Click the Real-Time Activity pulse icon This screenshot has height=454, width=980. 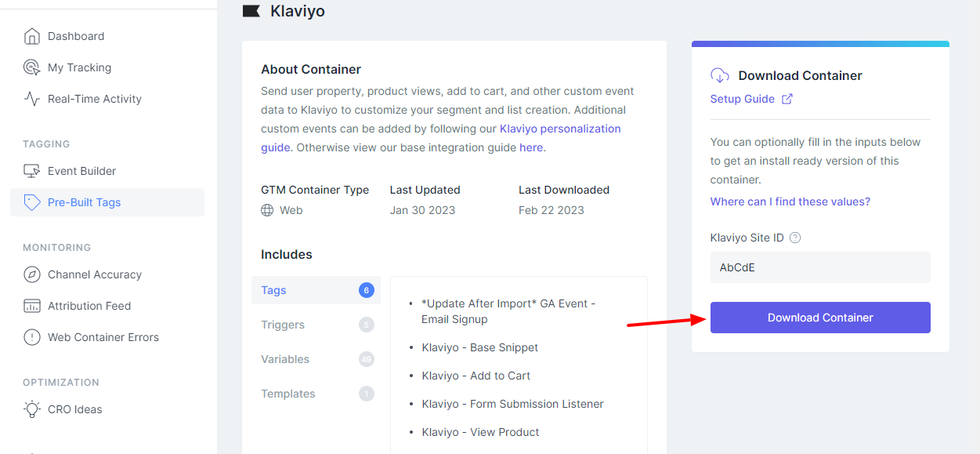click(x=31, y=99)
